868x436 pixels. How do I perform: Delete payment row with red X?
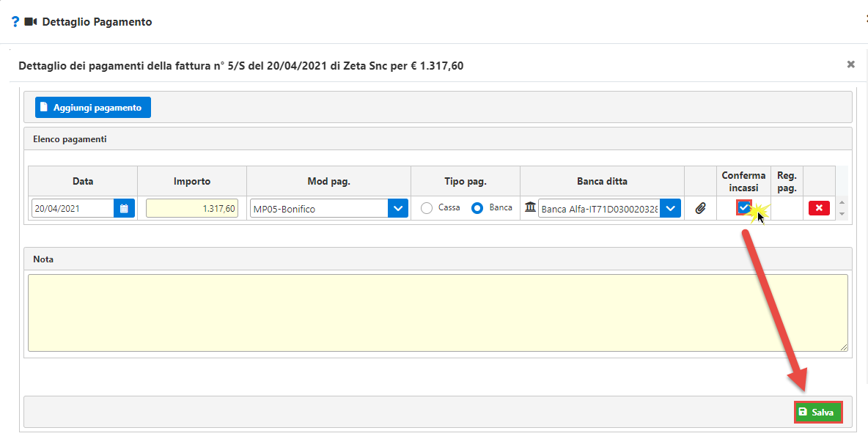(819, 208)
